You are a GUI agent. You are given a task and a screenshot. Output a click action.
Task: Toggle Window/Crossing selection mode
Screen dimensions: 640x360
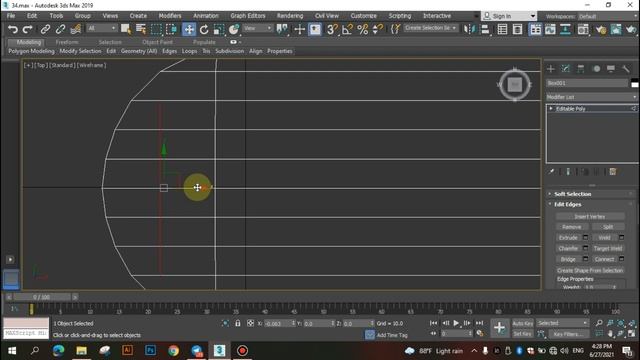pyautogui.click(x=171, y=29)
